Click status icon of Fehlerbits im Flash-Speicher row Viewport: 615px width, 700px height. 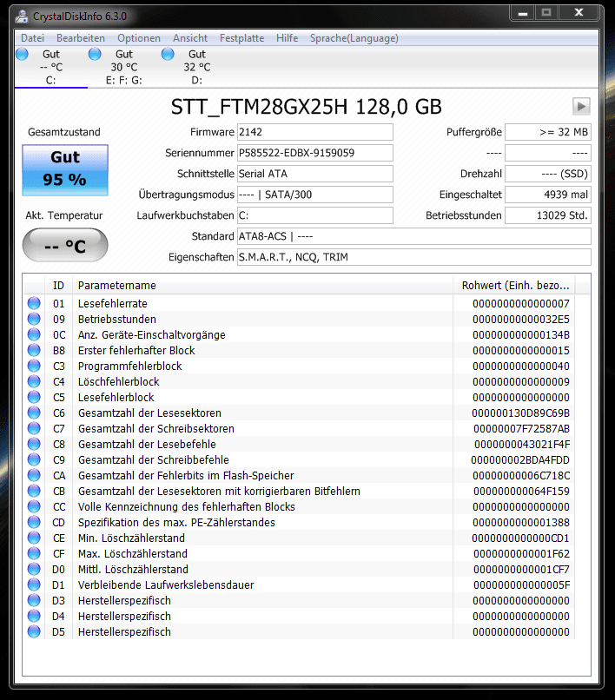34,475
